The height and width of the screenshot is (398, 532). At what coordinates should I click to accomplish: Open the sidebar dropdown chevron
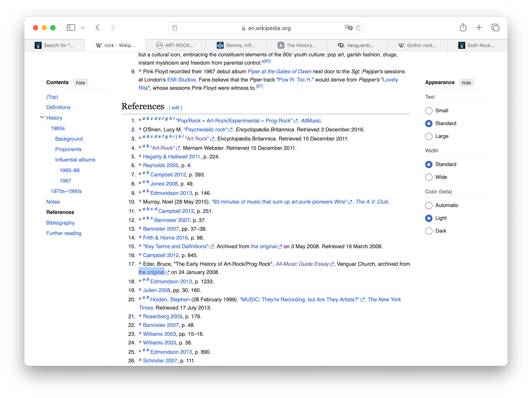tap(83, 28)
